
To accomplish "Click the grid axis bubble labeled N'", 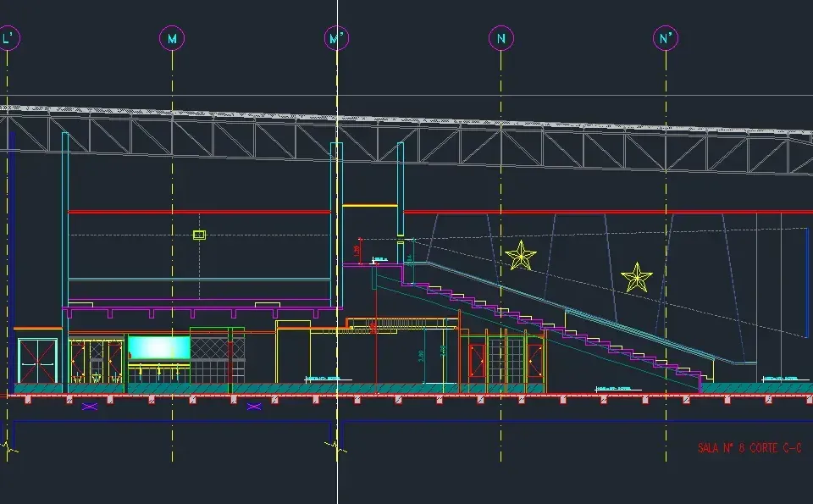I will (666, 38).
